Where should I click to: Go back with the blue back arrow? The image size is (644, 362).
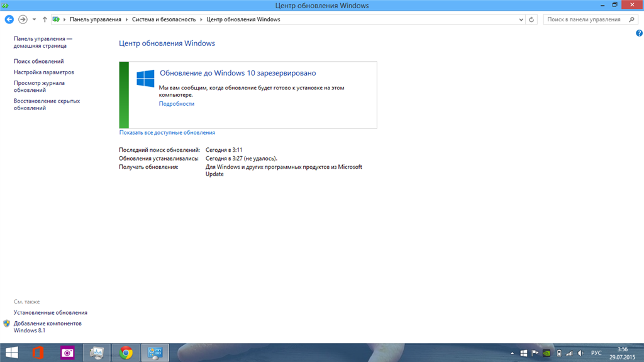9,20
